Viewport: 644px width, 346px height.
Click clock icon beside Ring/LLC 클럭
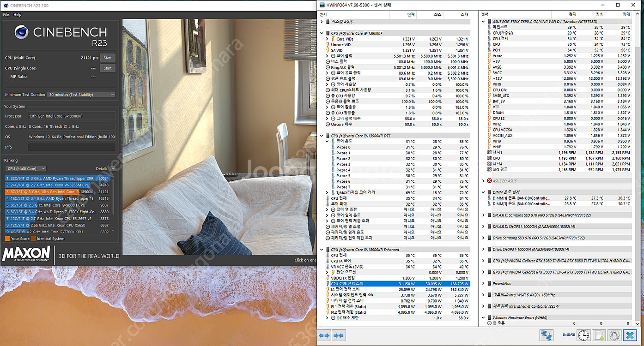328,67
